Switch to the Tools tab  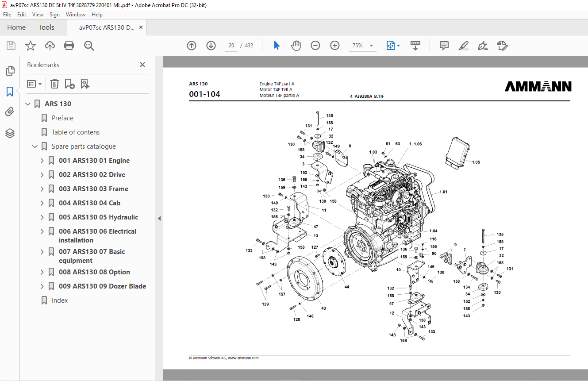(46, 27)
